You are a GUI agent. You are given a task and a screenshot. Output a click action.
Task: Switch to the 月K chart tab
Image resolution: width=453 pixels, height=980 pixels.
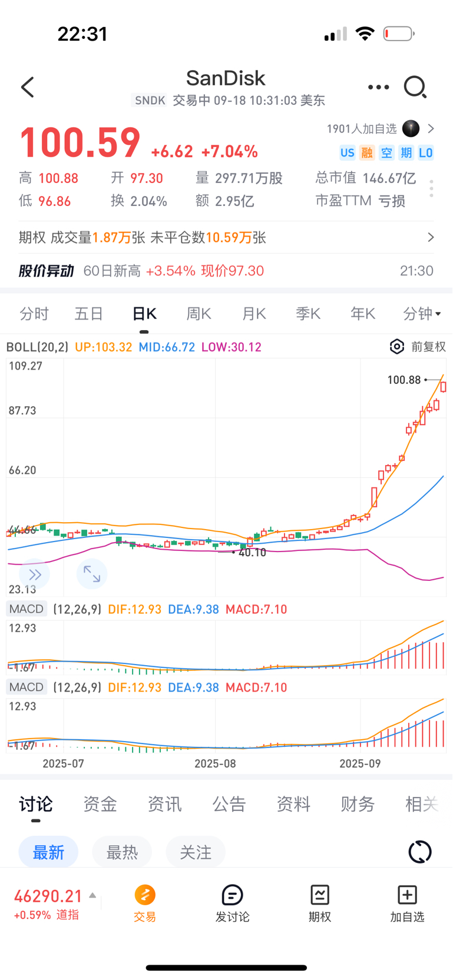(254, 314)
